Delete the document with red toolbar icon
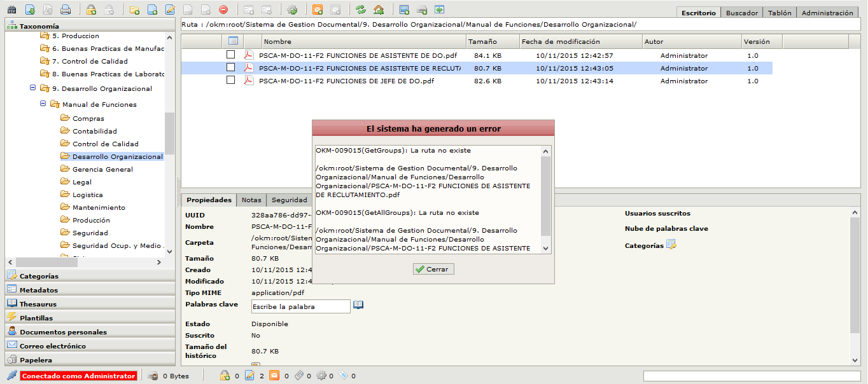Viewport: 868px width, 384px height. point(223,9)
